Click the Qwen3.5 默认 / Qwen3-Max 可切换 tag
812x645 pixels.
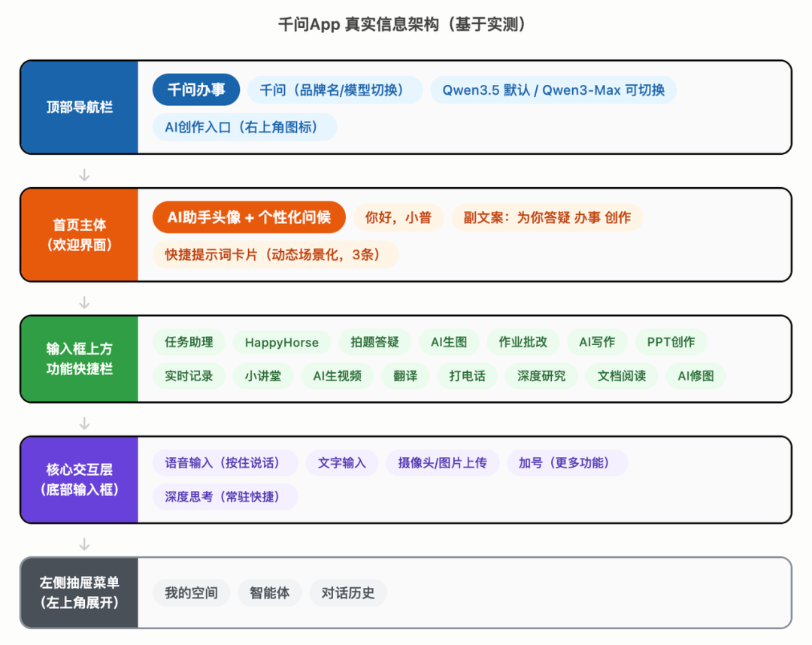coord(553,90)
